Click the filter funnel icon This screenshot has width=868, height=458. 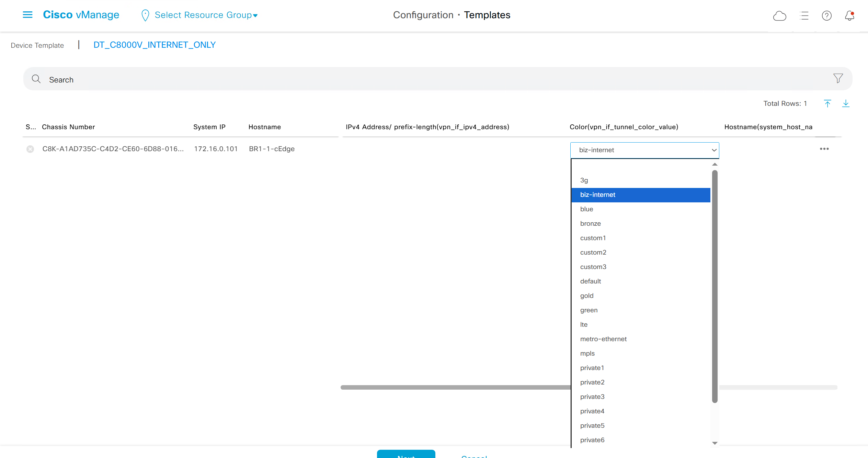click(x=838, y=79)
